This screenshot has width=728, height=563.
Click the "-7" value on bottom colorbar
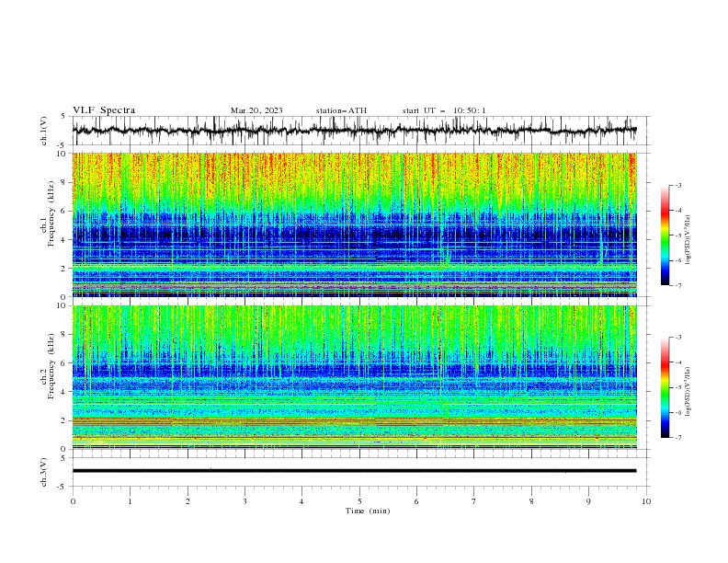point(677,437)
